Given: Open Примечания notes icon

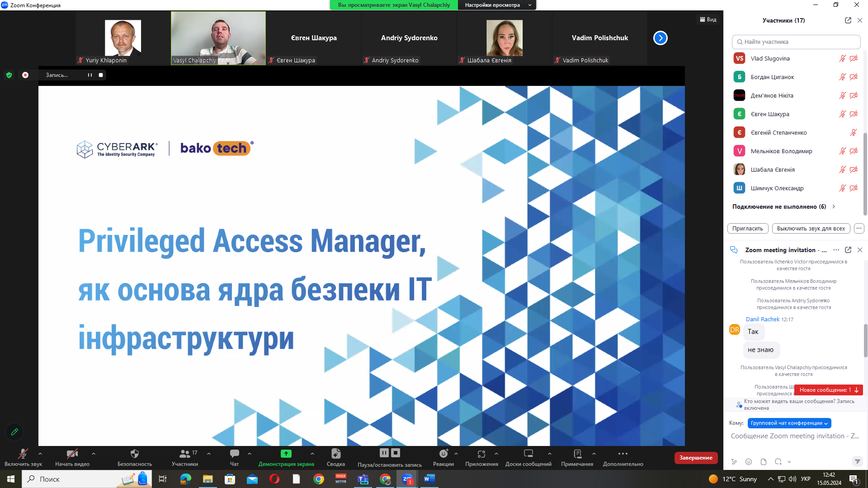Looking at the screenshot, I should coord(577,457).
